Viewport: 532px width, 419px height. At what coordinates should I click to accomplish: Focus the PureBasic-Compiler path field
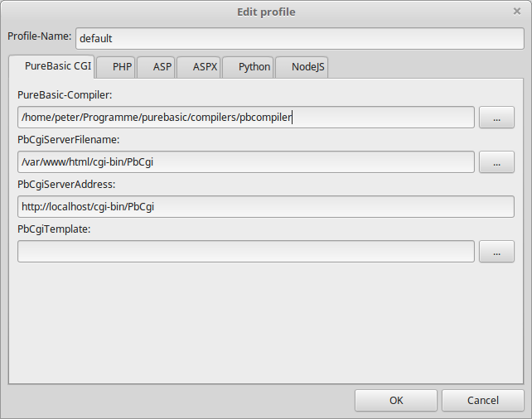(246, 118)
